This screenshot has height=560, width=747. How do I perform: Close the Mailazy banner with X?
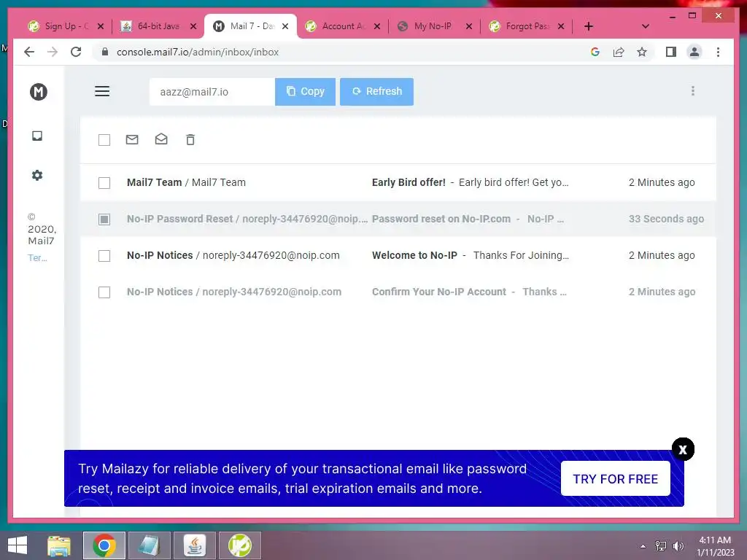tap(683, 449)
